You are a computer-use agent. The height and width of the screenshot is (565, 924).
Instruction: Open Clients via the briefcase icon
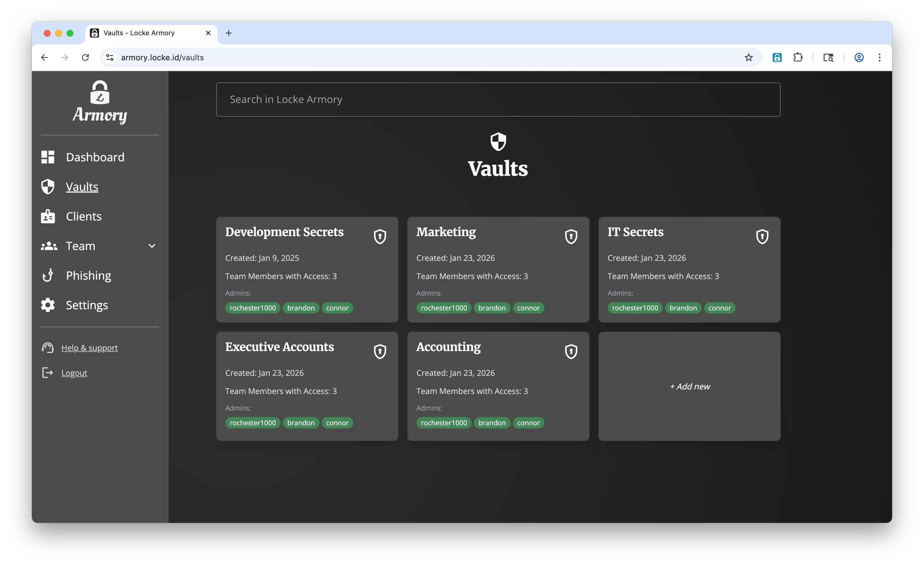[x=48, y=216]
